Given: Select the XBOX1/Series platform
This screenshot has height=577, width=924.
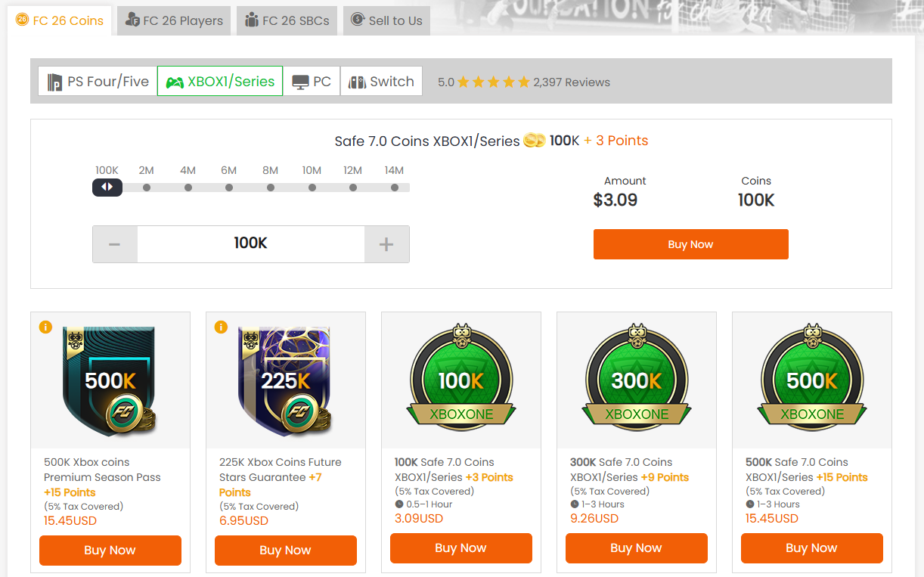Looking at the screenshot, I should coord(220,82).
